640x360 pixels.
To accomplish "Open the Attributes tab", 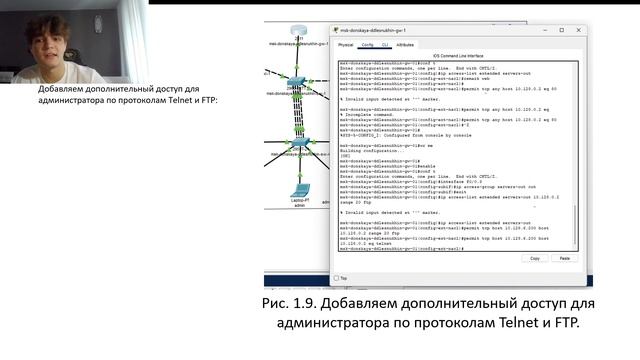I will (405, 45).
